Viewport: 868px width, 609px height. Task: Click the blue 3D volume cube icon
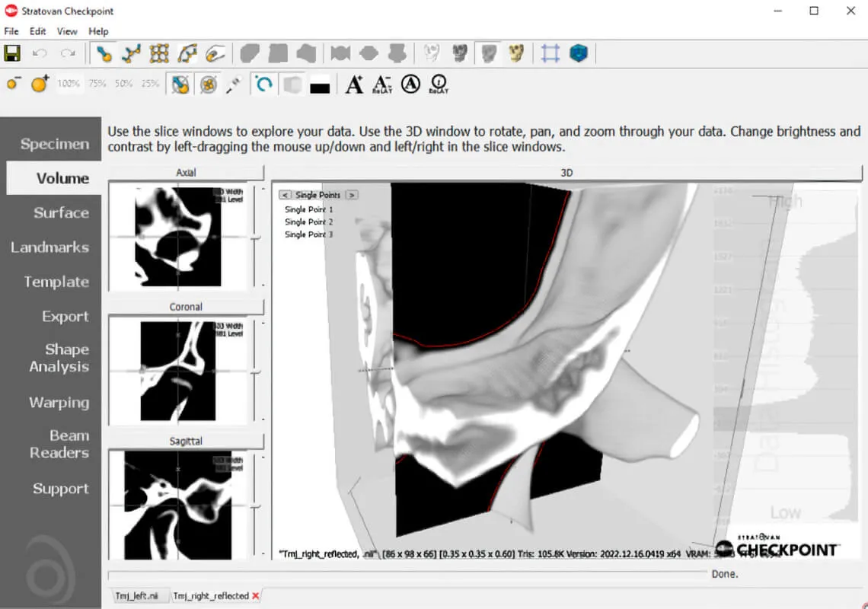coord(579,53)
